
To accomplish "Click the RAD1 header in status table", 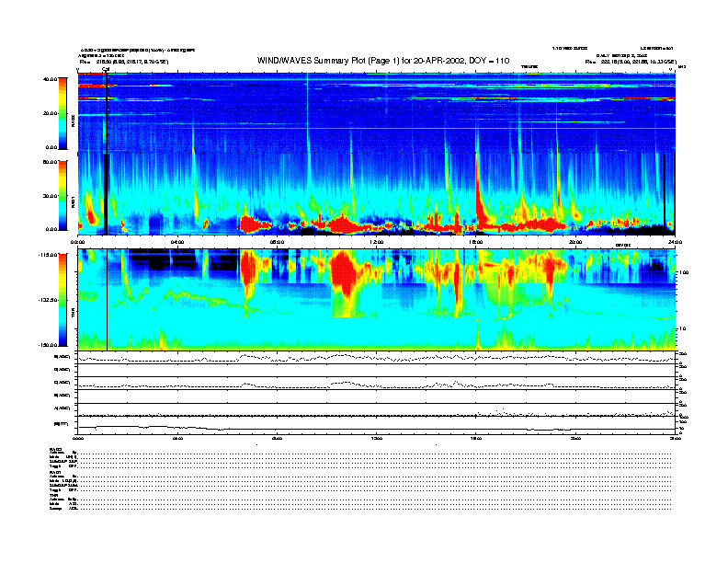I will coord(55,472).
